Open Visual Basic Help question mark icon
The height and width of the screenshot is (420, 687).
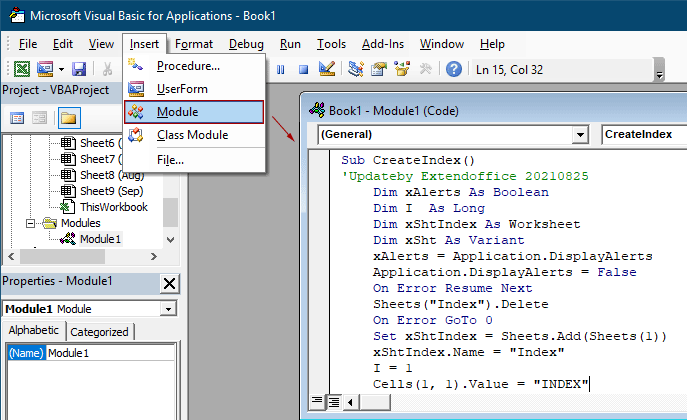453,69
